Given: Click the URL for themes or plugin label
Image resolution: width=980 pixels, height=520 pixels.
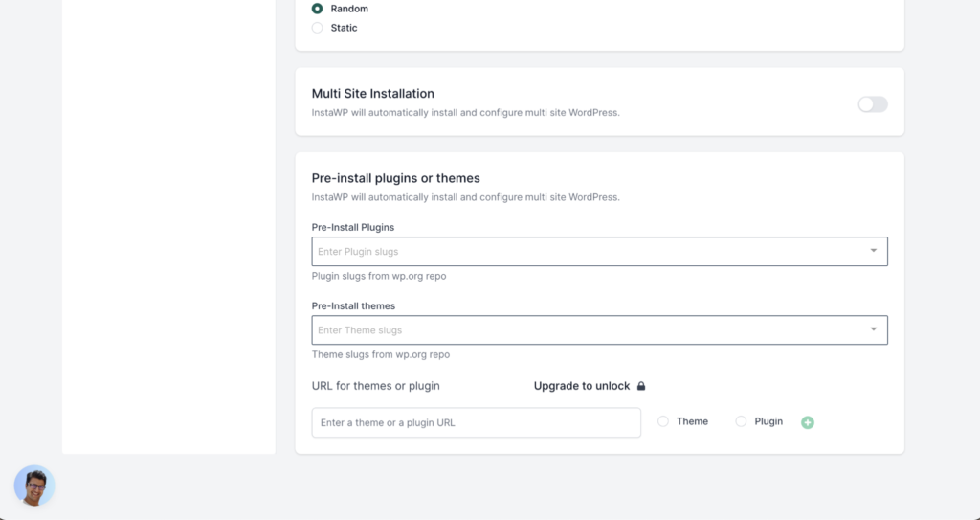Looking at the screenshot, I should pos(375,386).
